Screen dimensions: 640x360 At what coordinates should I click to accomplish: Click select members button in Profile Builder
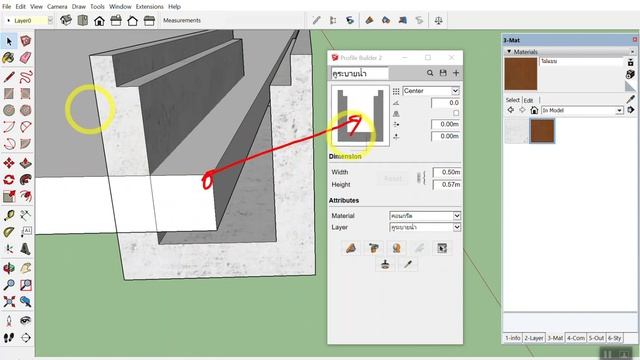(442, 248)
